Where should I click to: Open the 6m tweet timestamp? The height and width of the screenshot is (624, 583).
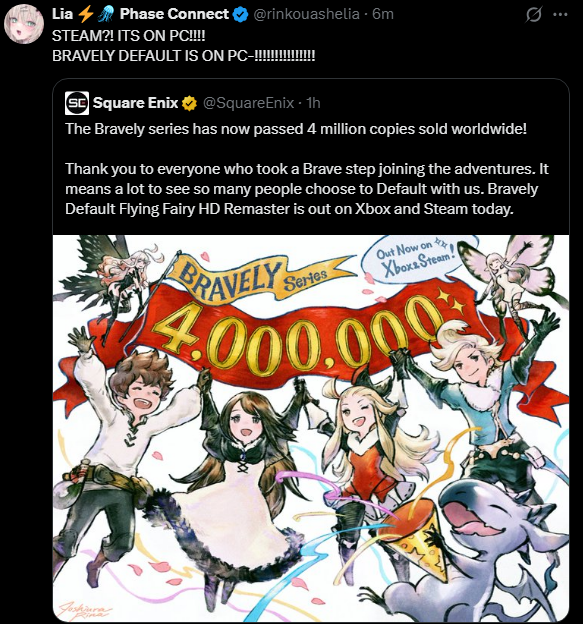tap(383, 14)
